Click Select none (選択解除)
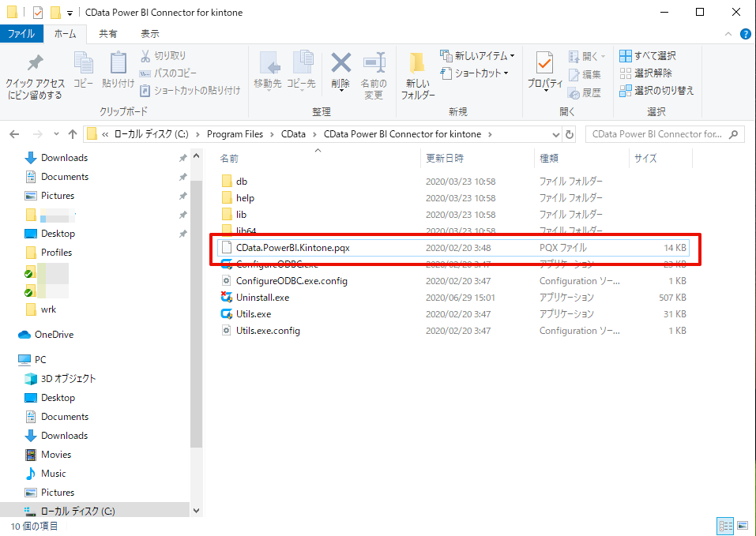Screen dimensions: 756x536 tap(645, 73)
